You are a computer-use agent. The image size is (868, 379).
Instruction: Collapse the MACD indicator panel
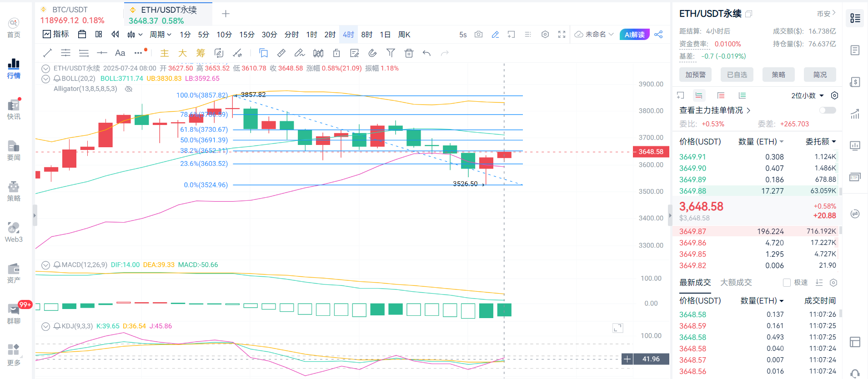45,265
